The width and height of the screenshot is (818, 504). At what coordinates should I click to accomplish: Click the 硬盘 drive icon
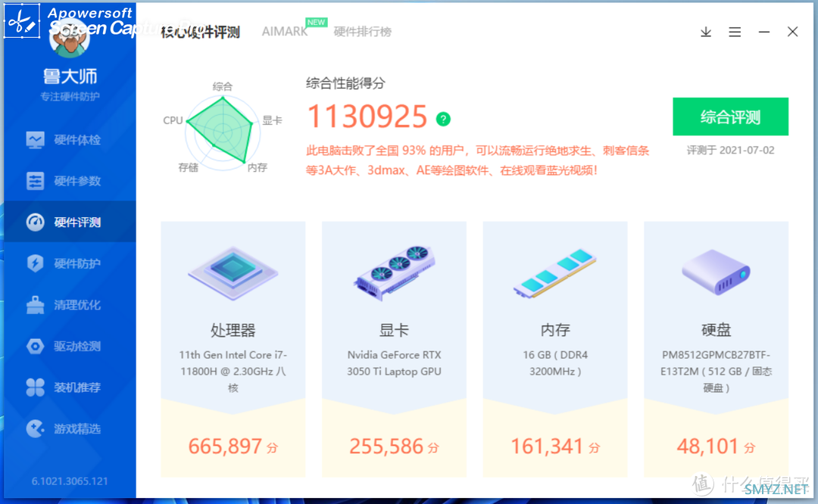coord(717,272)
